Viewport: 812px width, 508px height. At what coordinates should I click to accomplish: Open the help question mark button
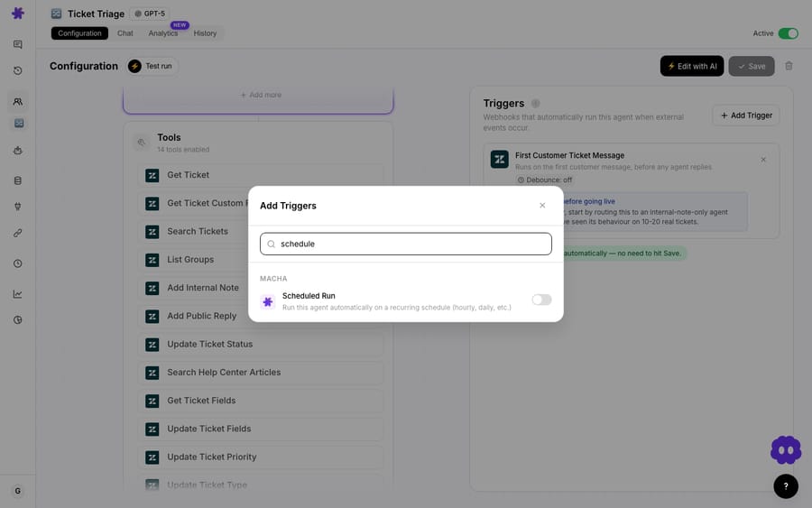pyautogui.click(x=786, y=486)
